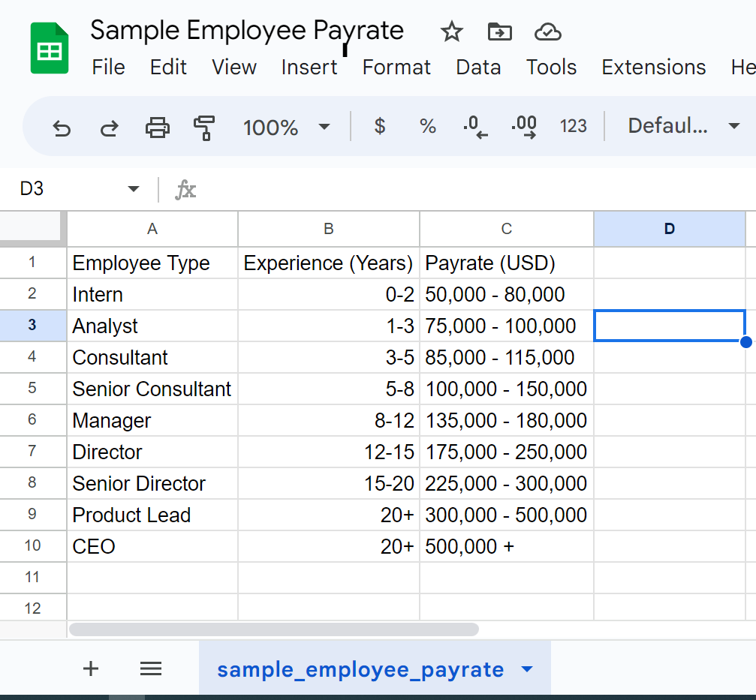Select the Paint format tool
This screenshot has width=756, height=700.
click(x=204, y=128)
